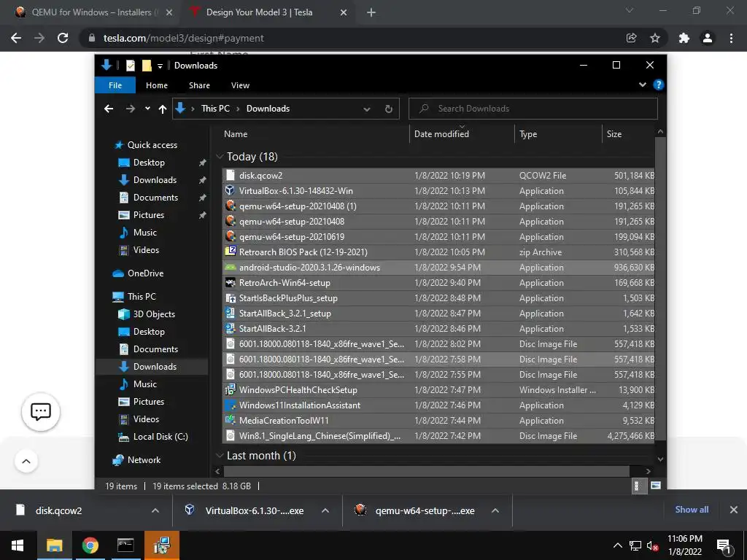
Task: Bookmark this page with the star
Action: (655, 38)
